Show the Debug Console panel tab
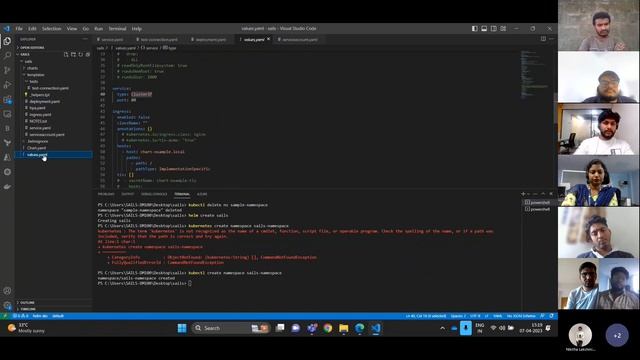This screenshot has width=640, height=360. coord(154,194)
